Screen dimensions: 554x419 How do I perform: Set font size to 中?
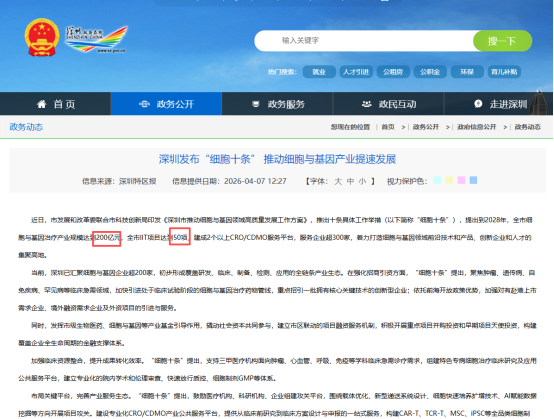coord(350,181)
